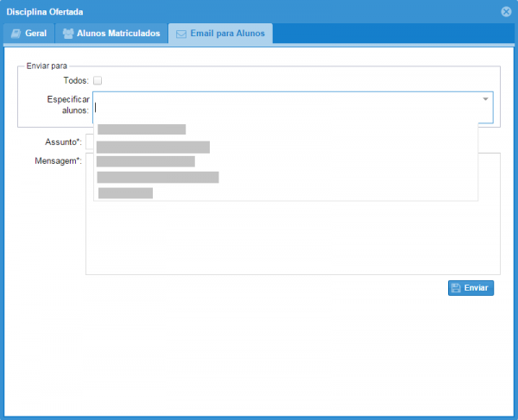
Task: Switch to the Geral tab
Action: tap(29, 34)
